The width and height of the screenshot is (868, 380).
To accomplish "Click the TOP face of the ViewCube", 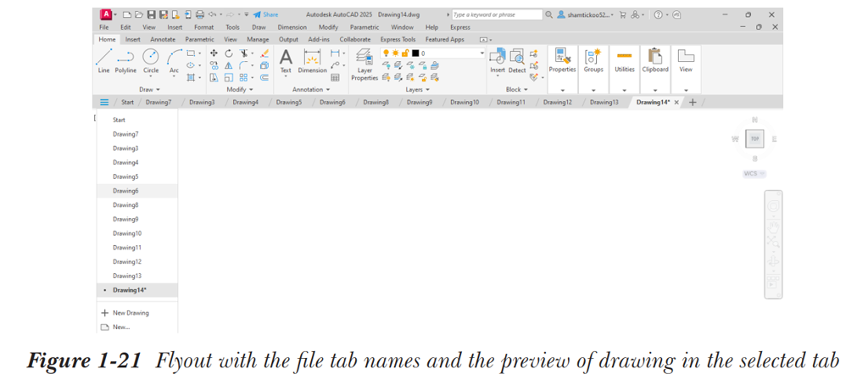I will (754, 139).
